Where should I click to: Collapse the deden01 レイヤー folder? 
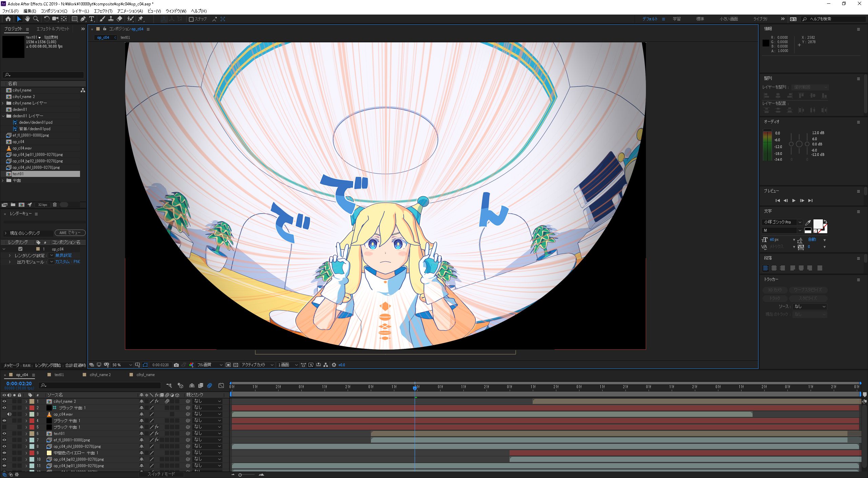[3, 116]
